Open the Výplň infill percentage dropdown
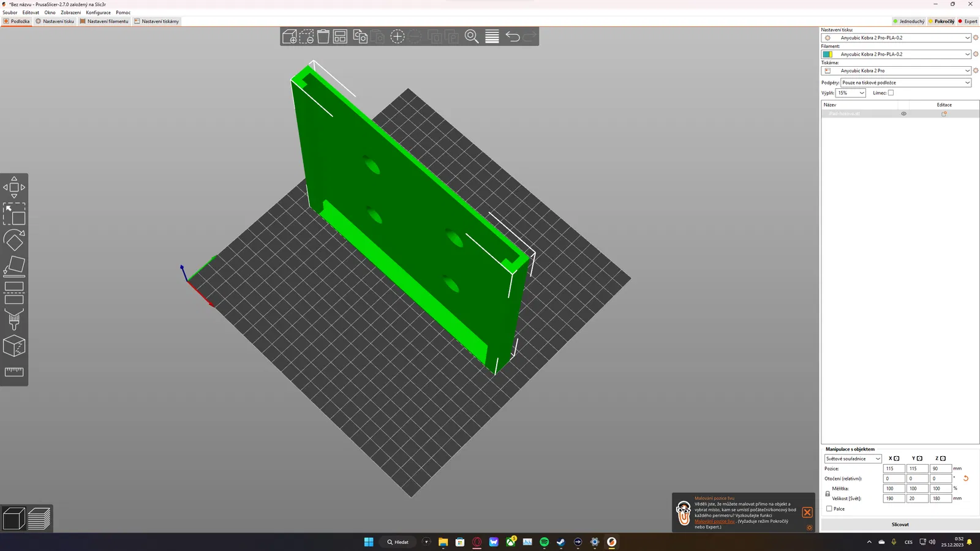This screenshot has height=551, width=980. [x=851, y=93]
